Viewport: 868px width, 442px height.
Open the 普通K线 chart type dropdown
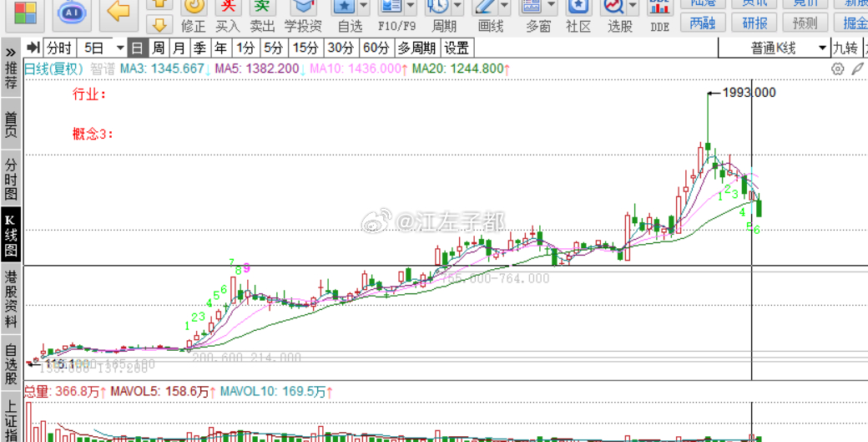click(x=822, y=48)
